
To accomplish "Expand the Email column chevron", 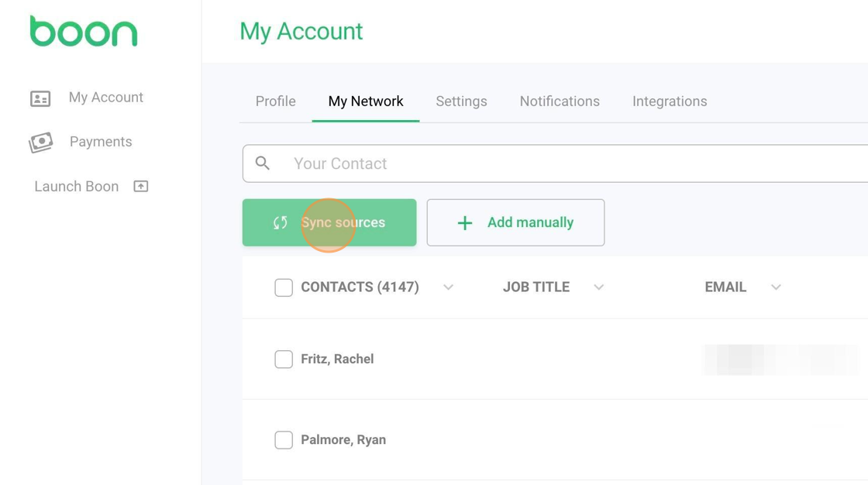I will [x=776, y=287].
